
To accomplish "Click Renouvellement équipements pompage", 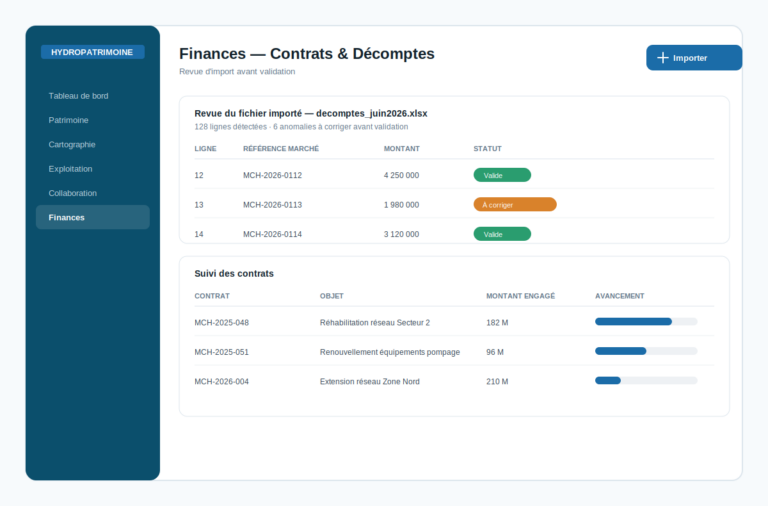I will [x=390, y=352].
